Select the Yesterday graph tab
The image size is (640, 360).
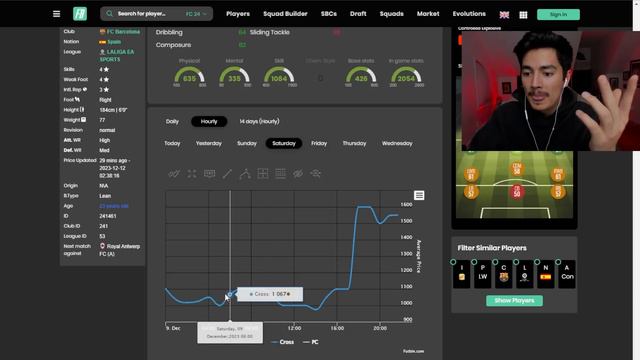pyautogui.click(x=209, y=143)
